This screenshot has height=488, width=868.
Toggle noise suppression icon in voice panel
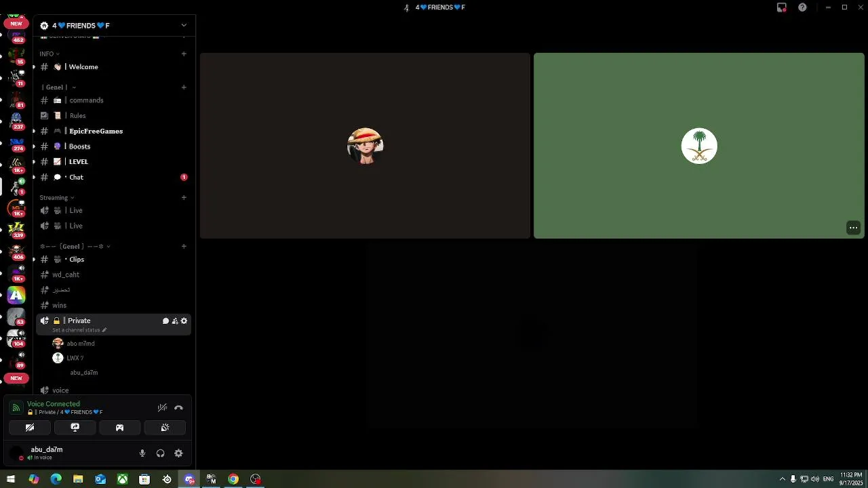[x=162, y=408]
